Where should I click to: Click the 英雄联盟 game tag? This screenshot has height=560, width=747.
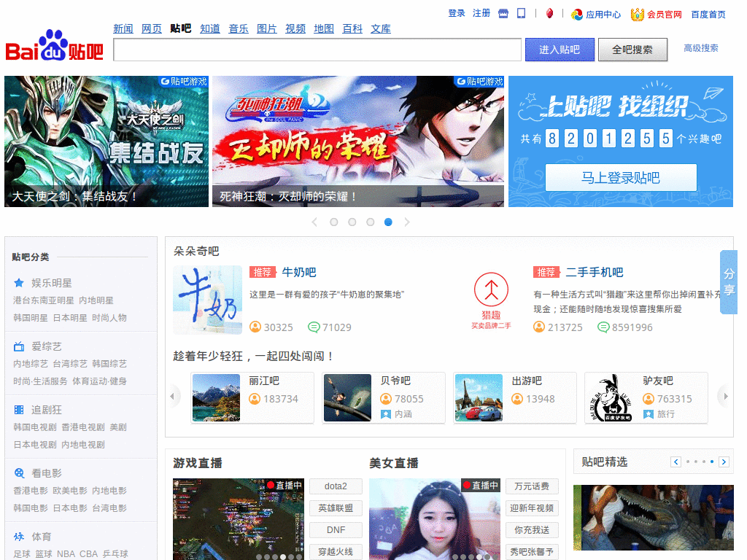pyautogui.click(x=336, y=508)
